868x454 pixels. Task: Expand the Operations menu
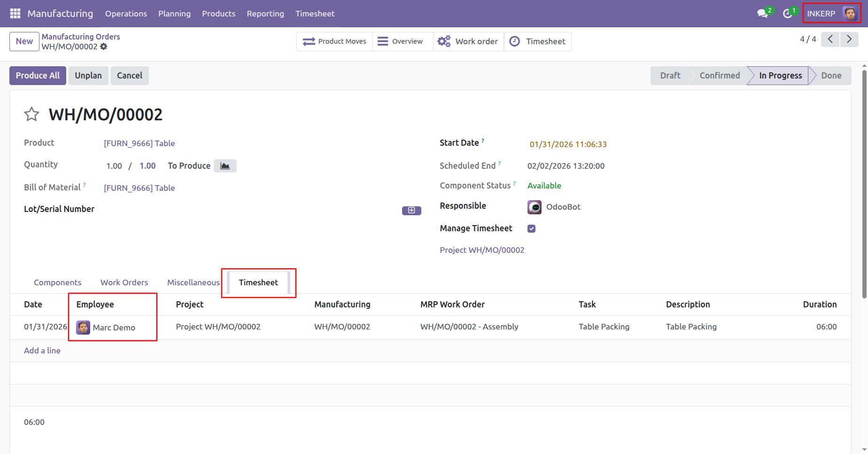[x=126, y=14]
